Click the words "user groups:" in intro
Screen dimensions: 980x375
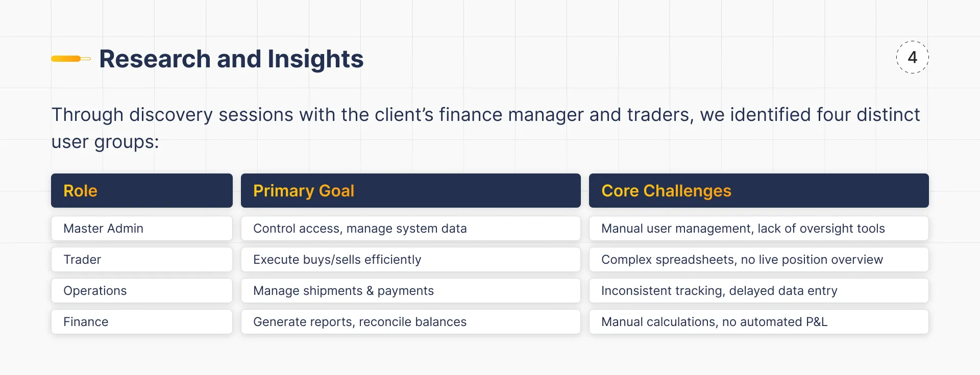click(x=105, y=142)
